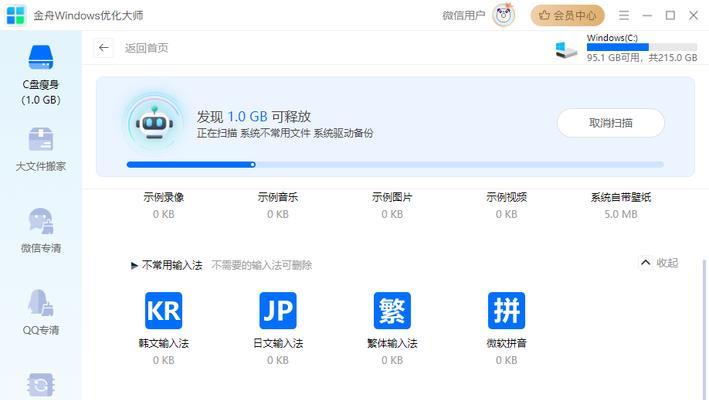
Task: Select the JP 日文输入法 icon
Action: point(278,311)
